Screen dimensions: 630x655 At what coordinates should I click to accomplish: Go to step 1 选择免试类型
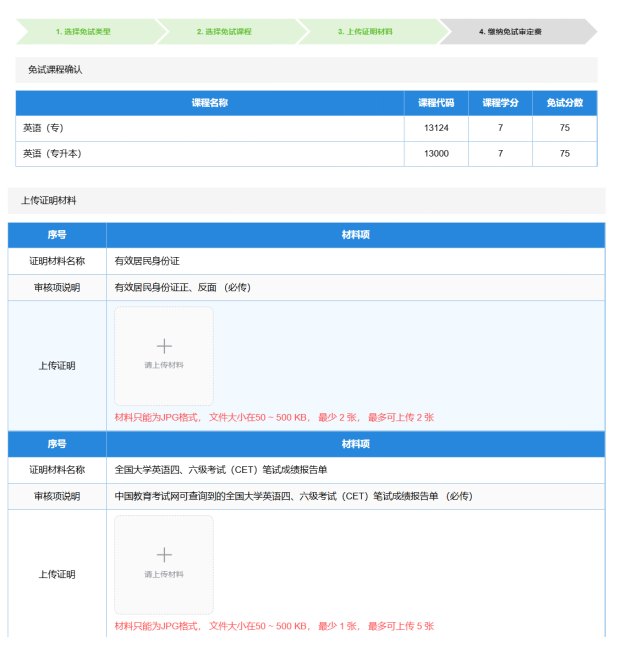(x=83, y=32)
